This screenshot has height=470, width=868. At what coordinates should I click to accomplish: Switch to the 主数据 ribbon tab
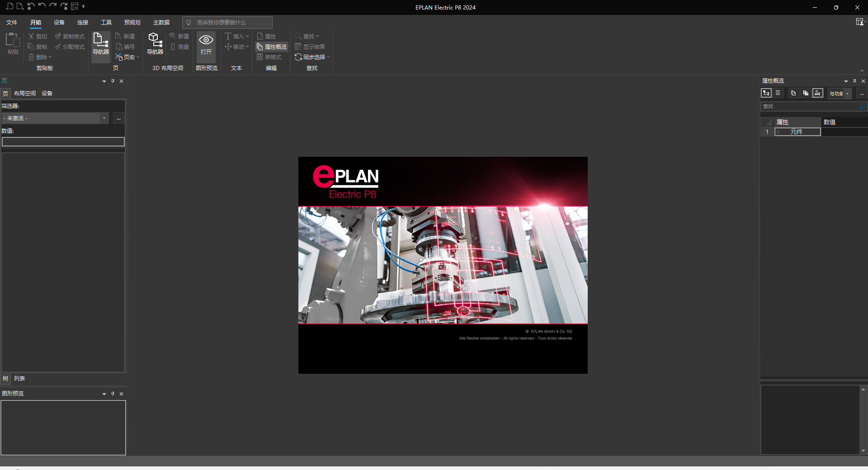coord(161,22)
